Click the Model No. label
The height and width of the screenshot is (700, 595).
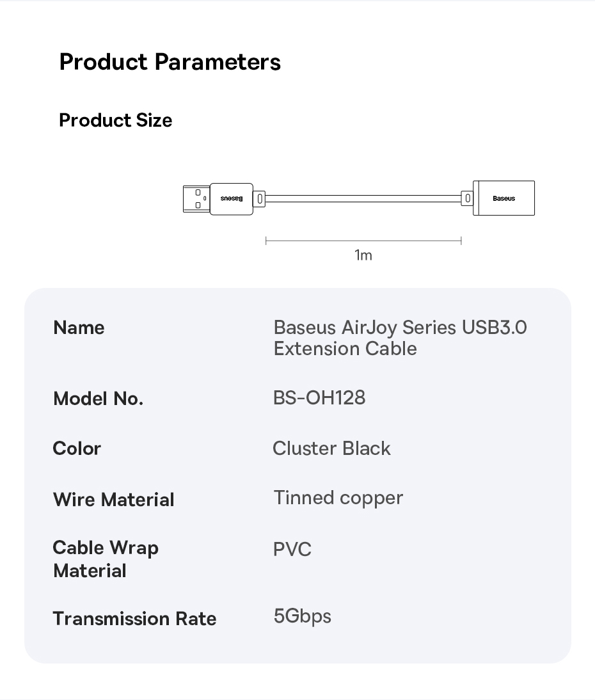coord(98,399)
